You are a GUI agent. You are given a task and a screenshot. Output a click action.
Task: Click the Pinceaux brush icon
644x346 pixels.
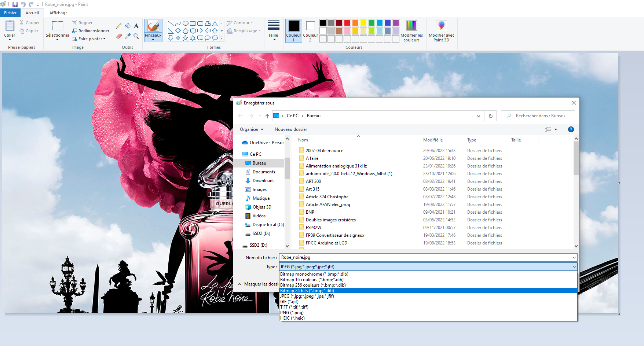point(153,26)
